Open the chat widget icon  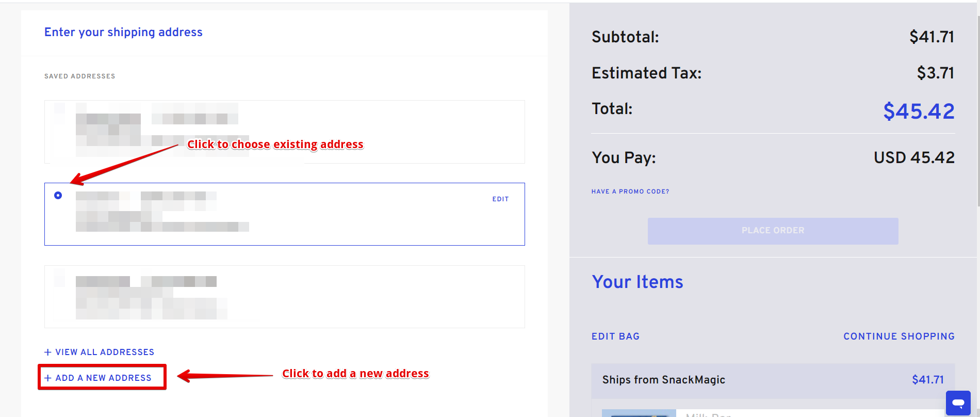point(958,403)
